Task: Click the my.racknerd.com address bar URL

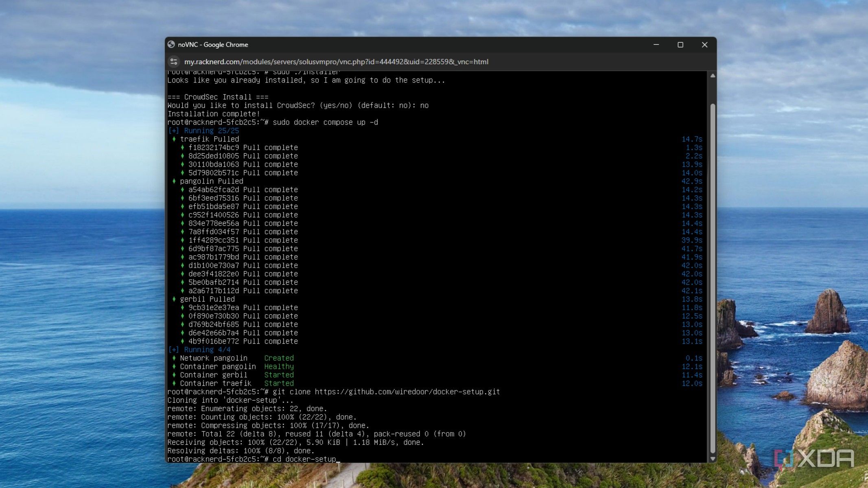Action: tap(336, 62)
